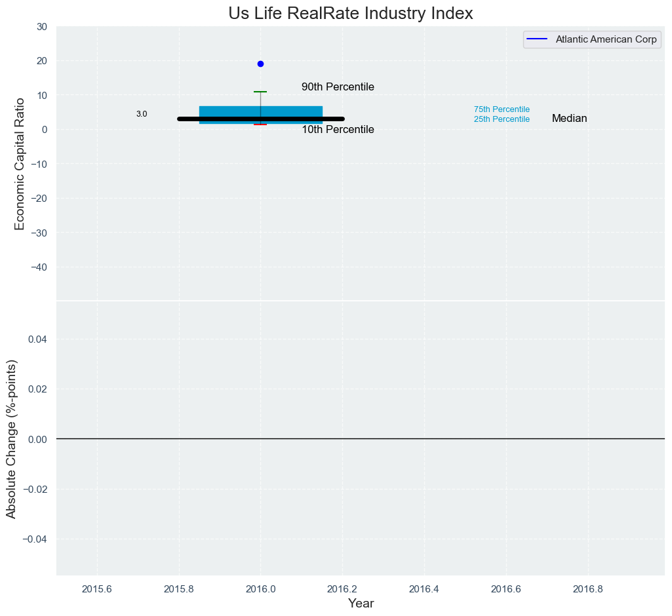Viewport: 672px width, 616px height.
Task: Select the 90th Percentile annotation text
Action: (x=338, y=87)
